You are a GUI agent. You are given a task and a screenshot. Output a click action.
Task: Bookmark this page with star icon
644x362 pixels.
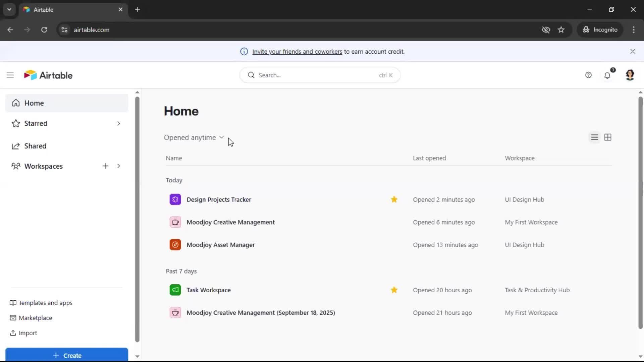pos(561,30)
